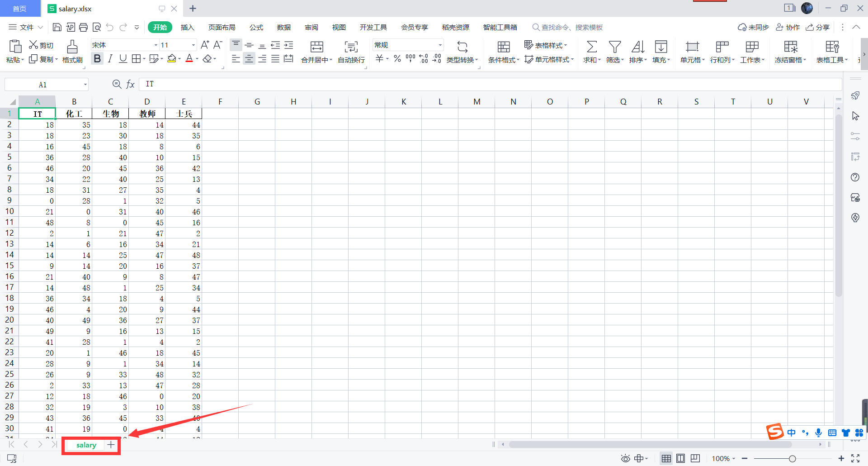Click the rocket icon in right sidebar
868x466 pixels.
coord(855,95)
